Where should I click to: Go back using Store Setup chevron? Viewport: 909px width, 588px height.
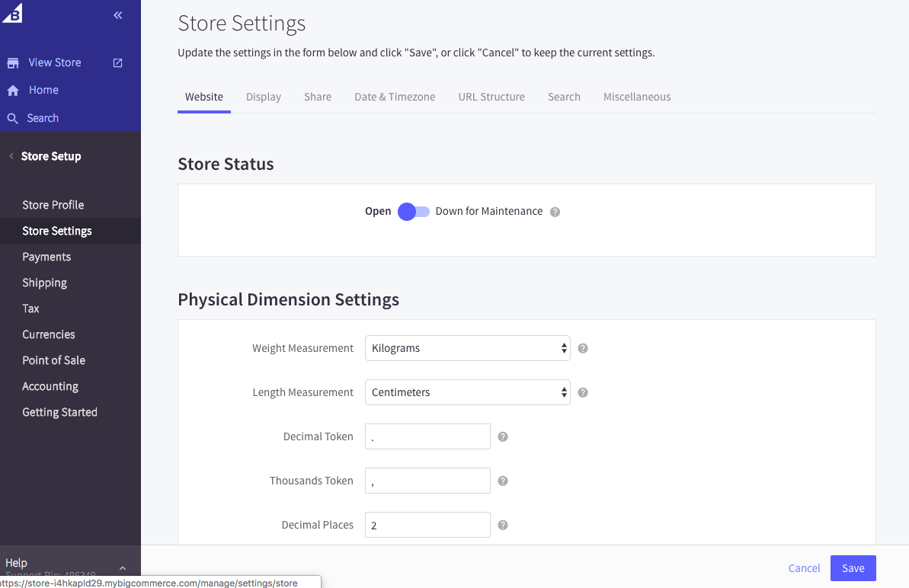pyautogui.click(x=11, y=156)
